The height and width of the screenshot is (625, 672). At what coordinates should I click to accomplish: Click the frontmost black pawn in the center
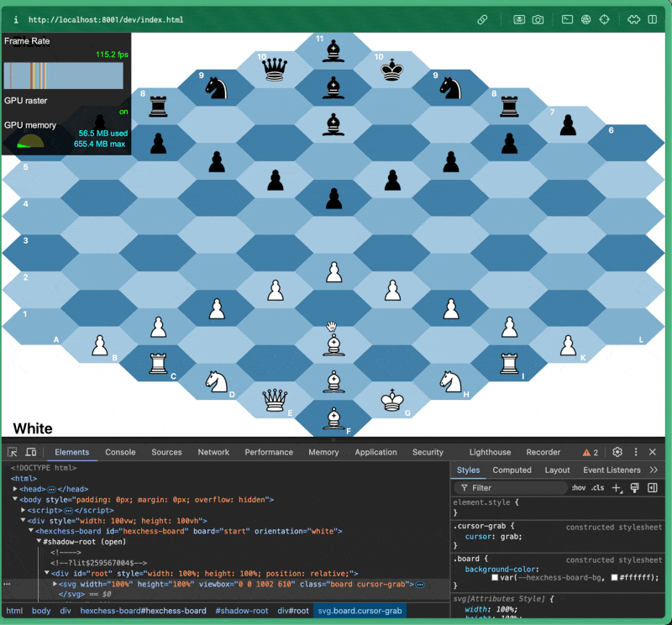tap(333, 198)
